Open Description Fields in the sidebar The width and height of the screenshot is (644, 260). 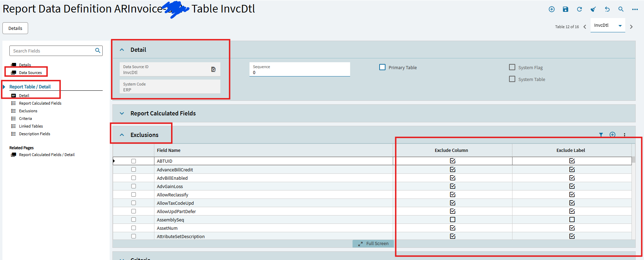pos(35,134)
